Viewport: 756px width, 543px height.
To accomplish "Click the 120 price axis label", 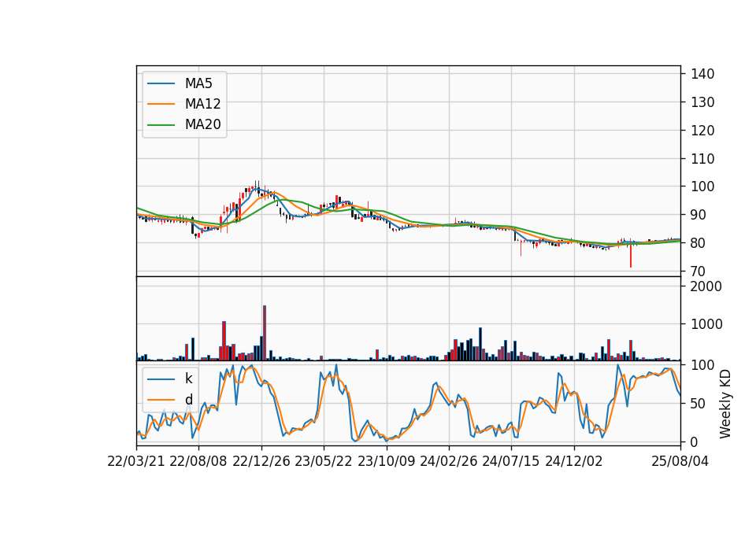I will (702, 131).
